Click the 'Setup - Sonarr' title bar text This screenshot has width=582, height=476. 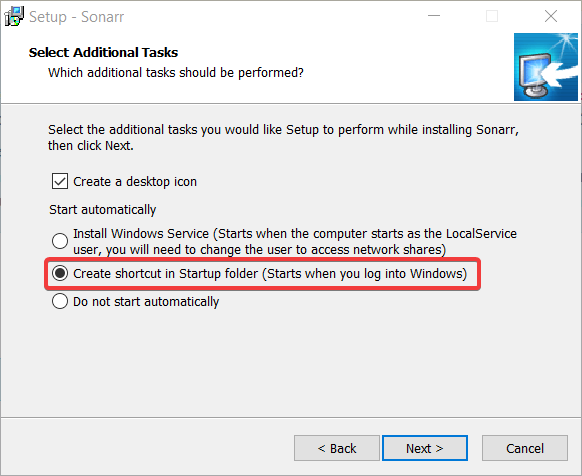(x=76, y=17)
